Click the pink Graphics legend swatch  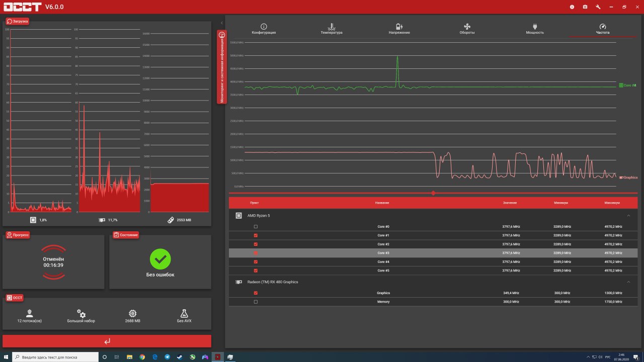click(620, 177)
